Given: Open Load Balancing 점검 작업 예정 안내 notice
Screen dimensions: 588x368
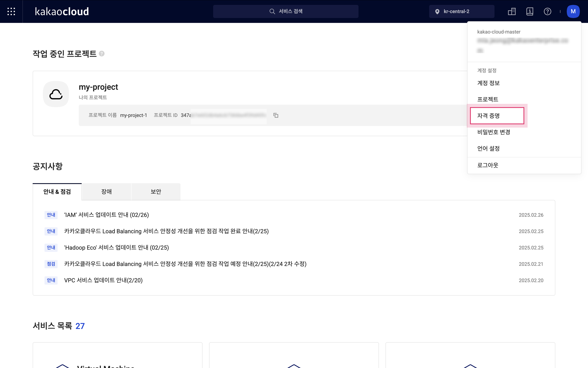Looking at the screenshot, I should 185,264.
